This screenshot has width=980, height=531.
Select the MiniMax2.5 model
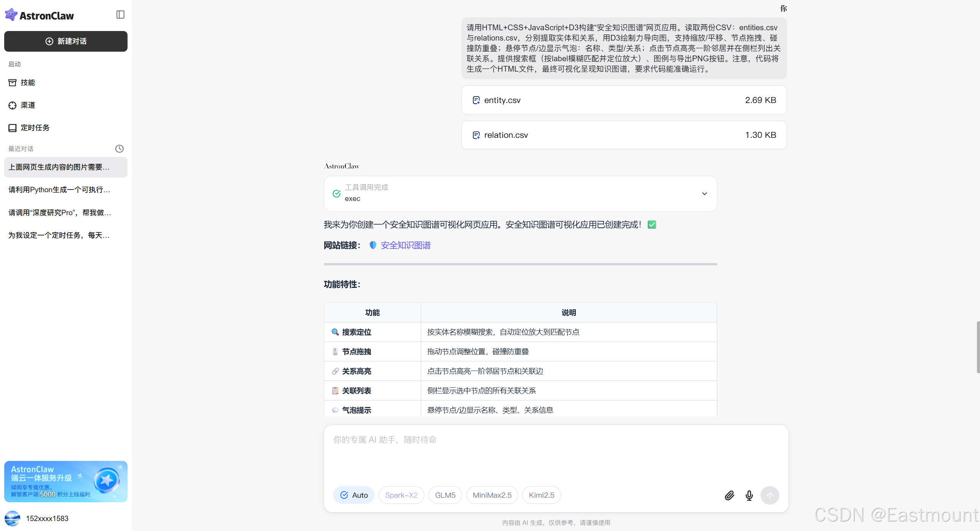[x=492, y=495]
